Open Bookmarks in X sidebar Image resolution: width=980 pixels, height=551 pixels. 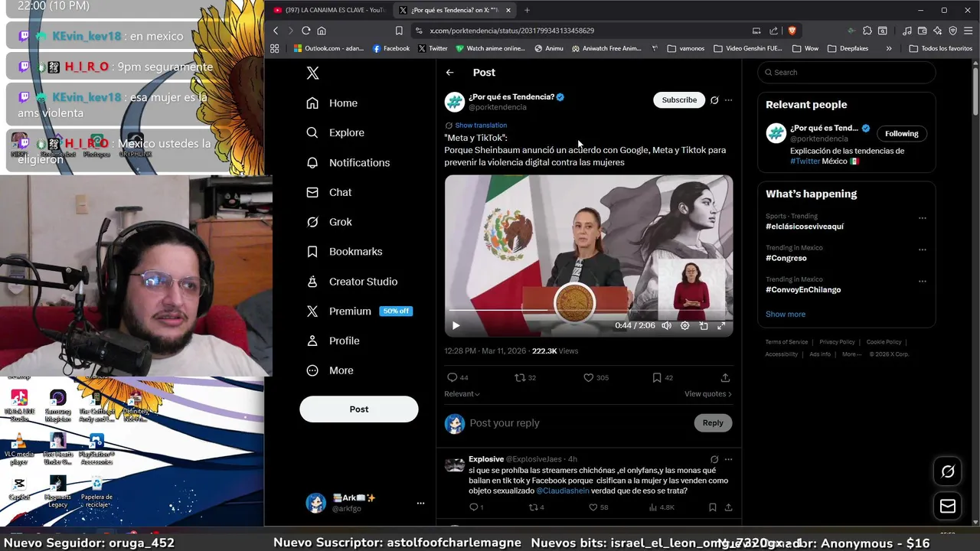point(344,251)
